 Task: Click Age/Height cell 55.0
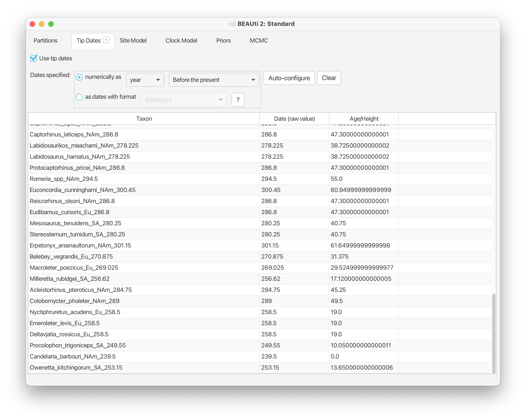click(x=364, y=179)
